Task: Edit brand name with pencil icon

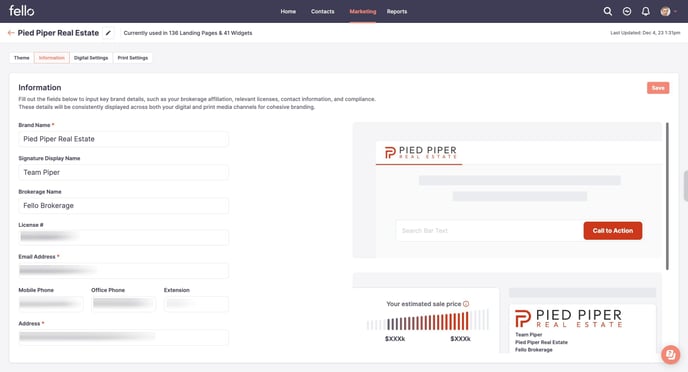Action: click(x=108, y=33)
